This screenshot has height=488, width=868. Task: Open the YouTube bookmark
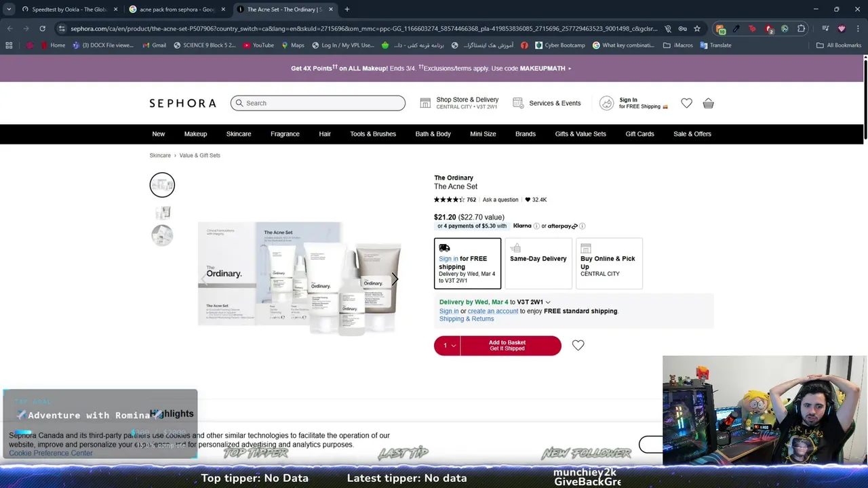pos(258,45)
